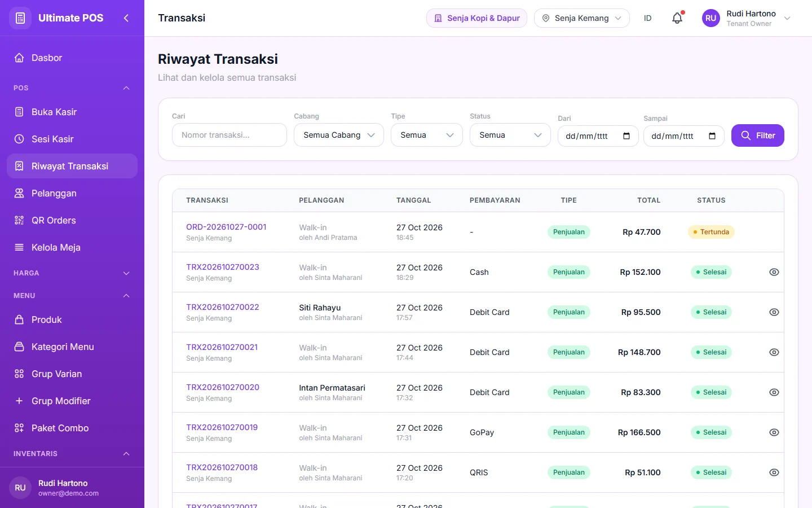Collapse the POS sidebar section
Screen dimensions: 812x508
(126, 88)
